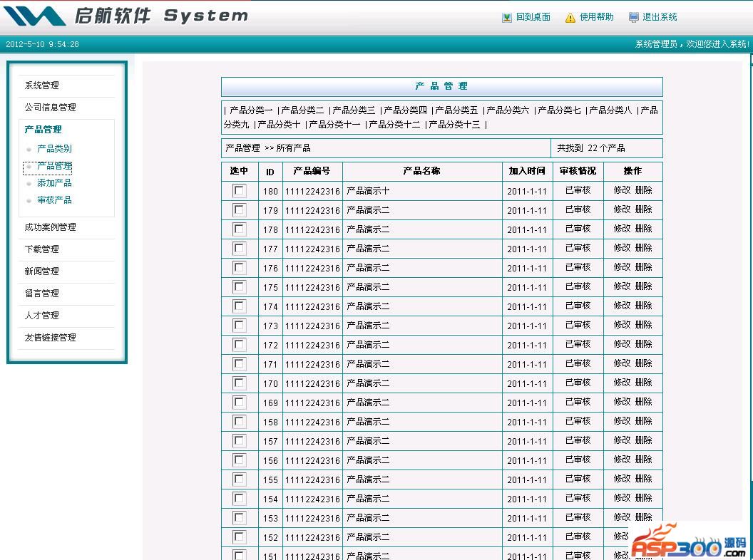Screen dimensions: 753x560
Task: Expand the 系统管理 sidebar section
Action: (x=42, y=85)
